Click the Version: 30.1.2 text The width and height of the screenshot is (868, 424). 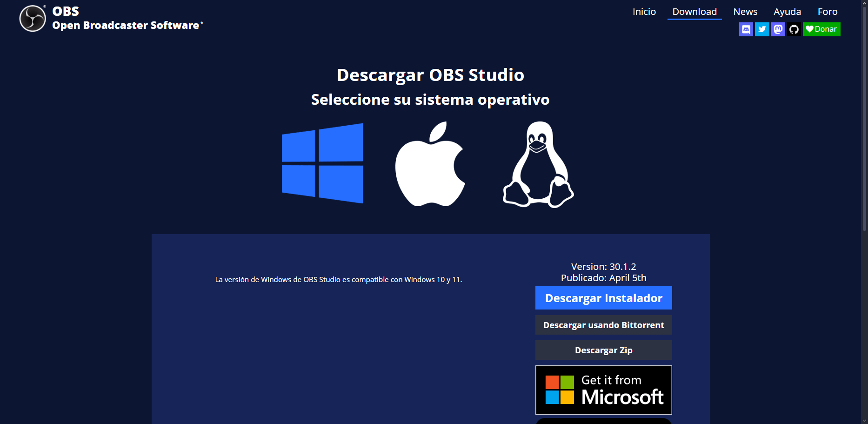point(604,267)
